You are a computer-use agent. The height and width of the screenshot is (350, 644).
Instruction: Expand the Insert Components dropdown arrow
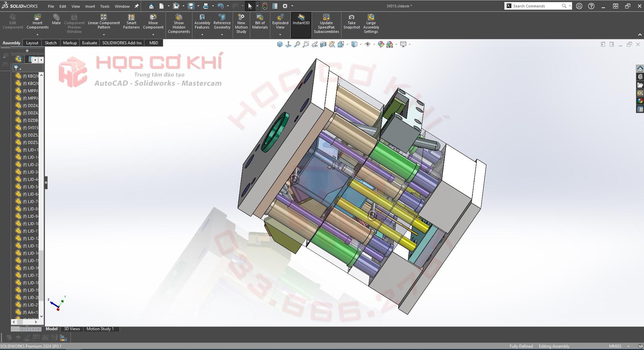coord(38,35)
